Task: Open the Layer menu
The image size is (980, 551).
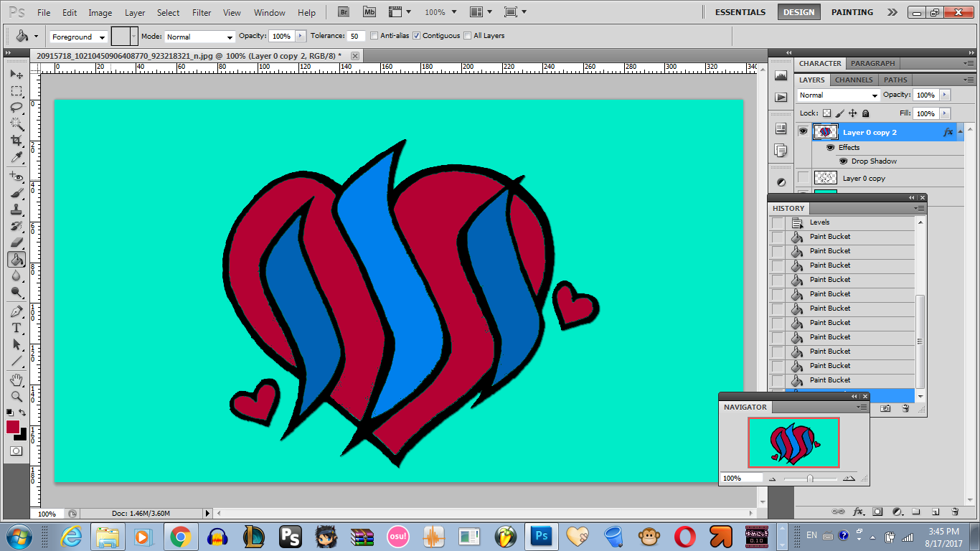Action: click(135, 13)
